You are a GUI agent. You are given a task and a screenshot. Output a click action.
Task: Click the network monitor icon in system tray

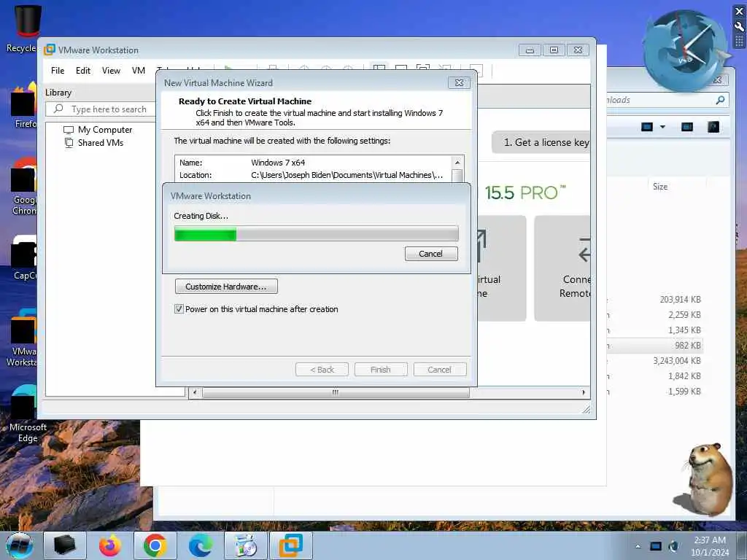[656, 546]
